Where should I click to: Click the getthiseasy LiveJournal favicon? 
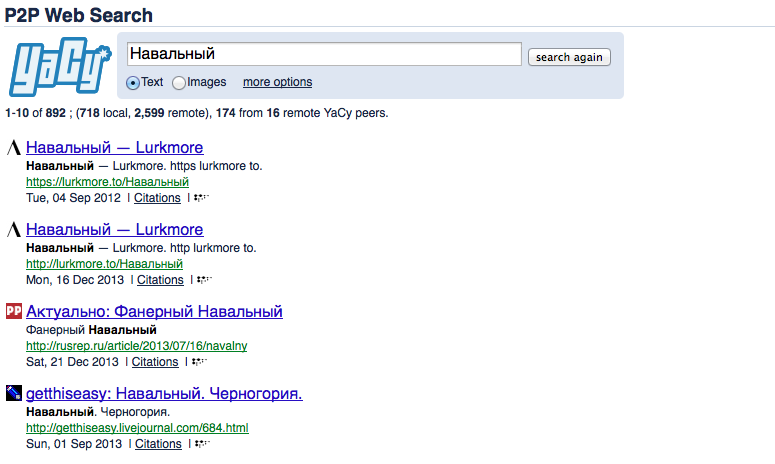tap(14, 393)
